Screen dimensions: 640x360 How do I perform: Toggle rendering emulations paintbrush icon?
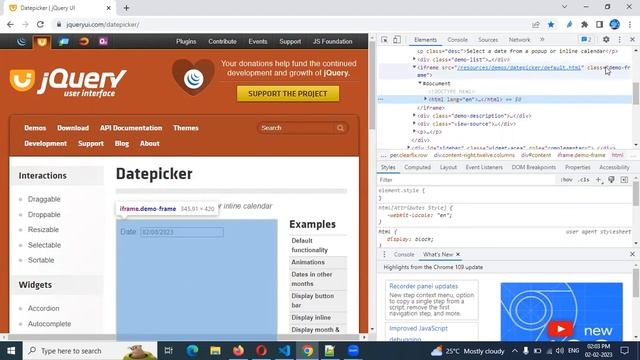[x=611, y=180]
